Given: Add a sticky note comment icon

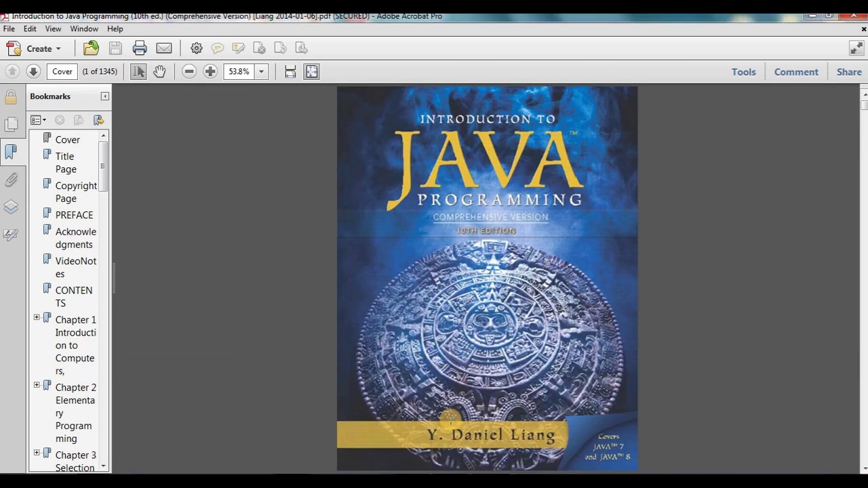Looking at the screenshot, I should (x=217, y=48).
